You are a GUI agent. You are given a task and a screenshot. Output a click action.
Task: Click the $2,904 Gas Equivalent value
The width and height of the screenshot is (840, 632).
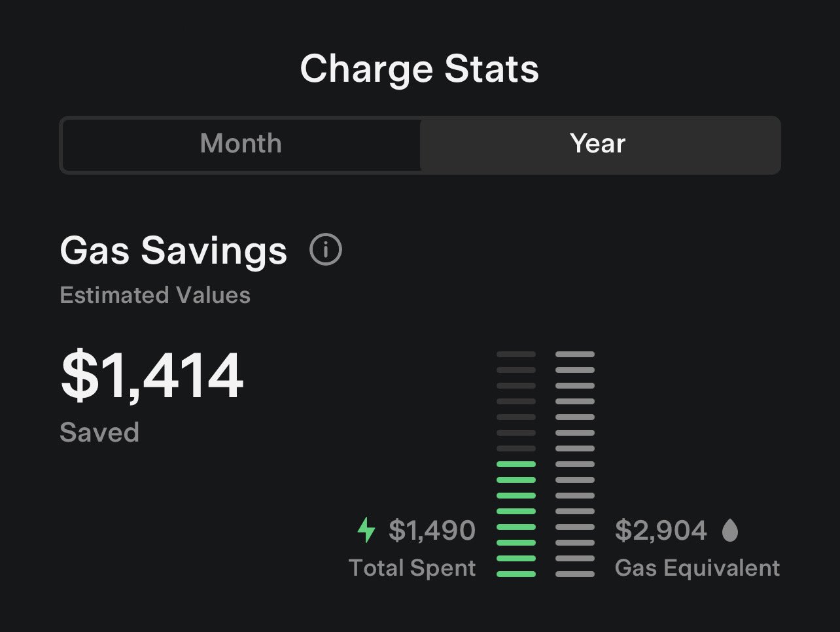[x=662, y=530]
